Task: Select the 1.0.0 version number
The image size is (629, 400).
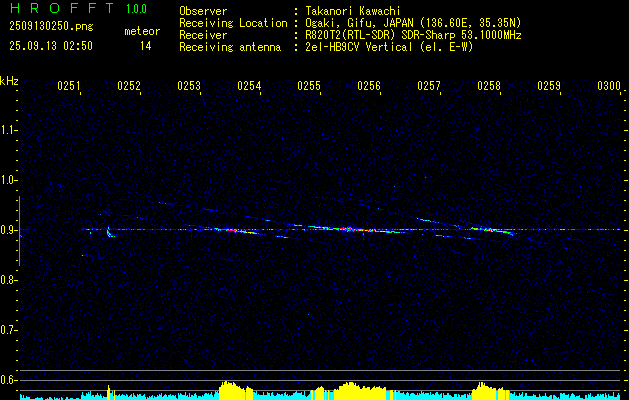Action: [136, 9]
